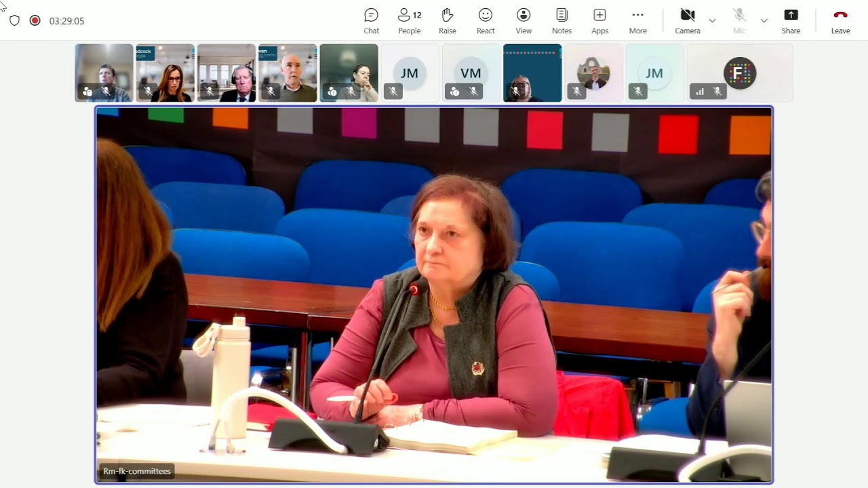868x488 pixels.
Task: Open the More options menu
Action: click(637, 21)
